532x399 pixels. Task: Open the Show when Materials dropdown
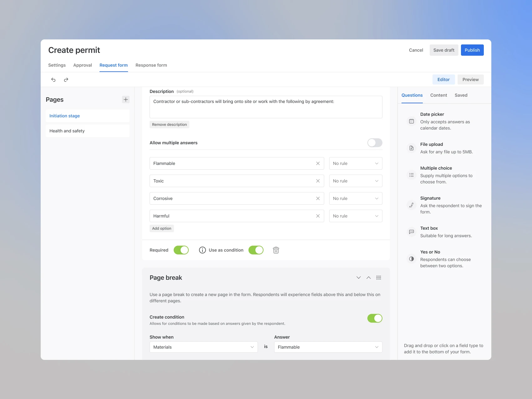(x=203, y=347)
